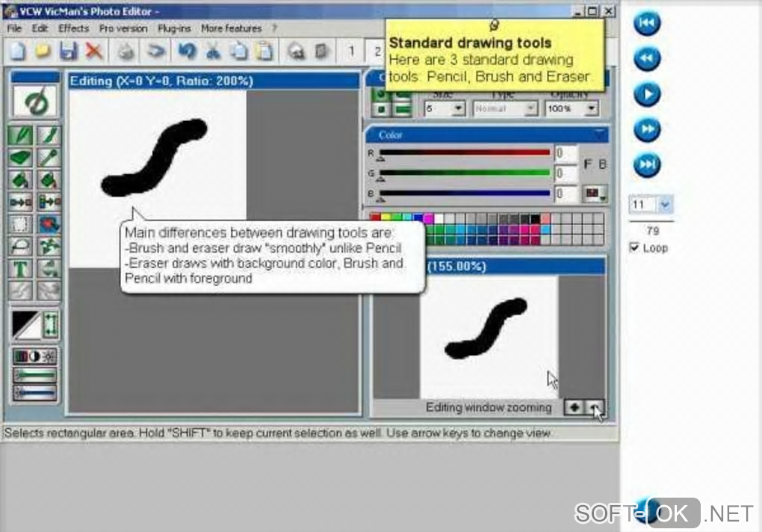Select the red and blue replace-color tool
Image resolution: width=762 pixels, height=532 pixels.
(x=49, y=224)
